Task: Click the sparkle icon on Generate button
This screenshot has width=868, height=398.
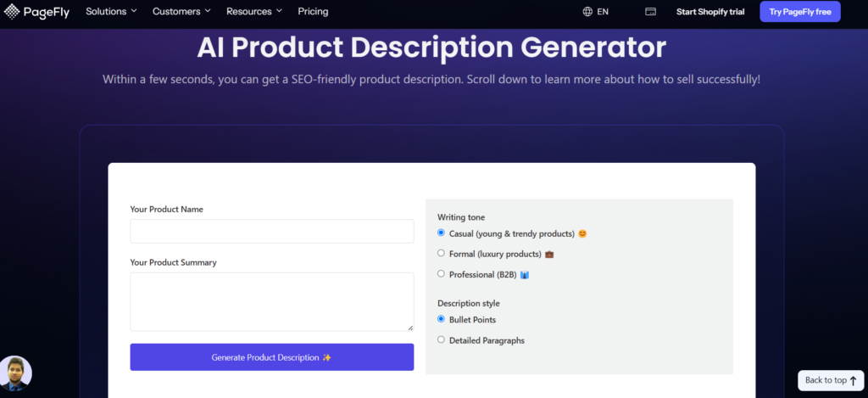Action: (x=326, y=357)
